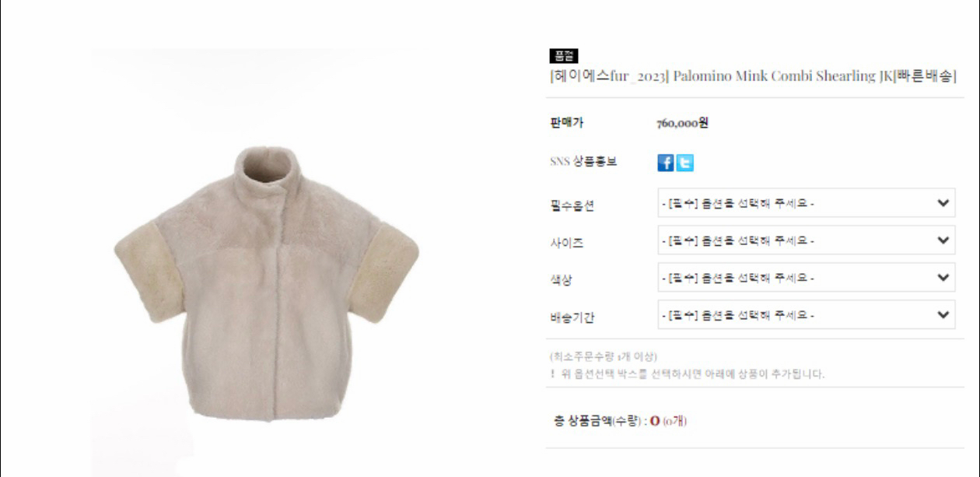
Task: Click the 760,000원 price text
Action: pos(682,123)
